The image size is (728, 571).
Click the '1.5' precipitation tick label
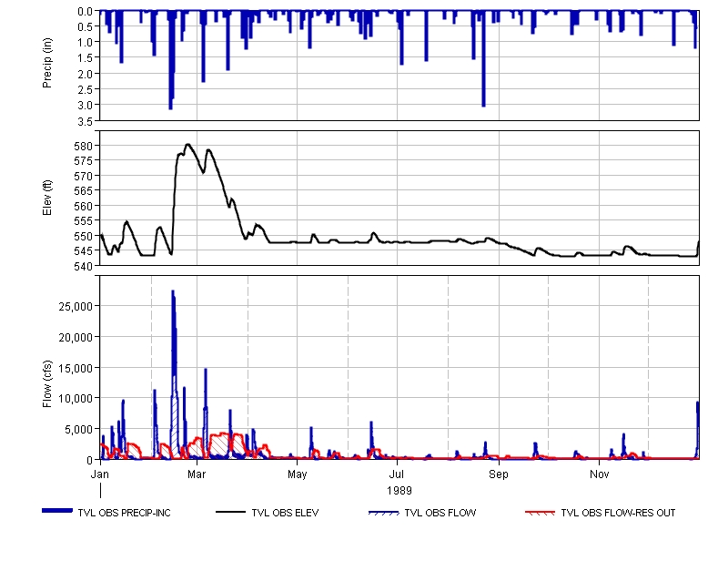point(86,57)
